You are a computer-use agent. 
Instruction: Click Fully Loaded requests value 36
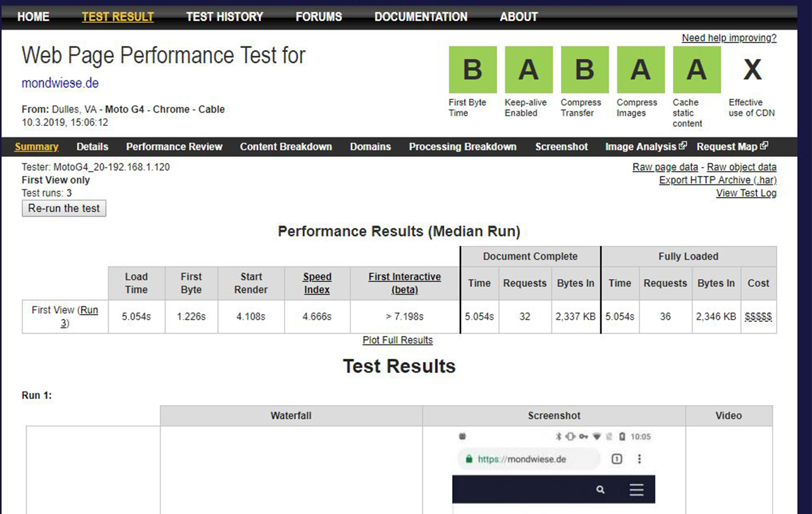coord(665,317)
